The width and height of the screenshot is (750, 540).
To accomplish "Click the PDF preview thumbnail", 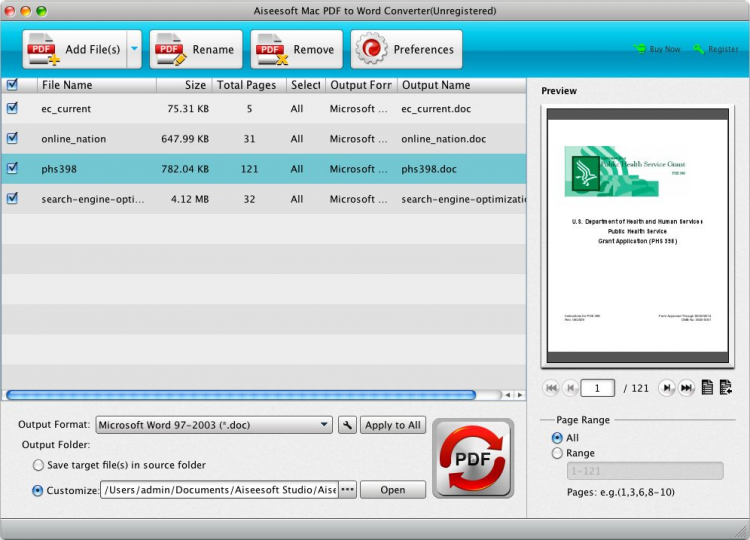I will (x=638, y=236).
